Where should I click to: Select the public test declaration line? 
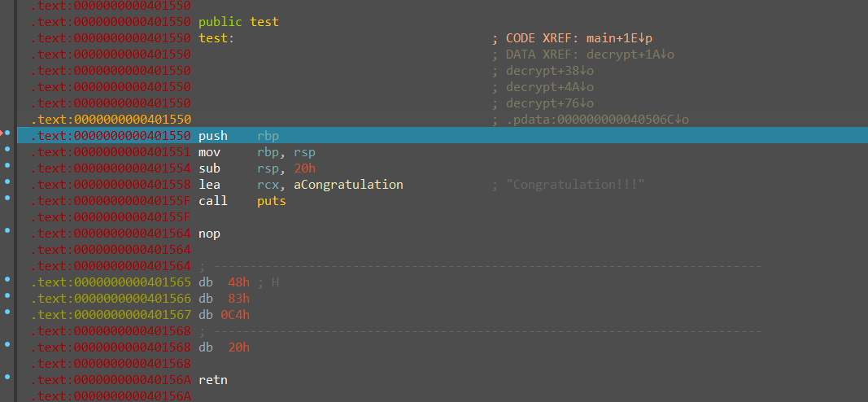pyautogui.click(x=238, y=22)
